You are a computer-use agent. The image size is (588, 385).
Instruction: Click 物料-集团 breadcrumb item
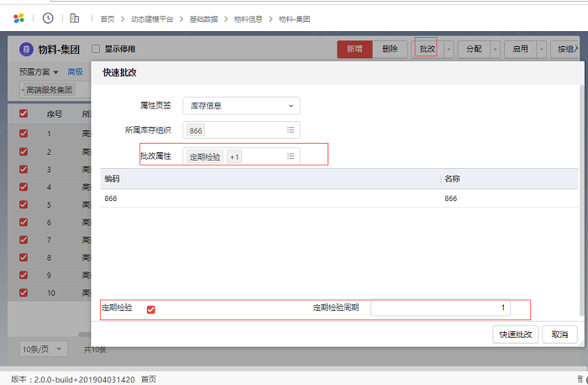[x=294, y=19]
